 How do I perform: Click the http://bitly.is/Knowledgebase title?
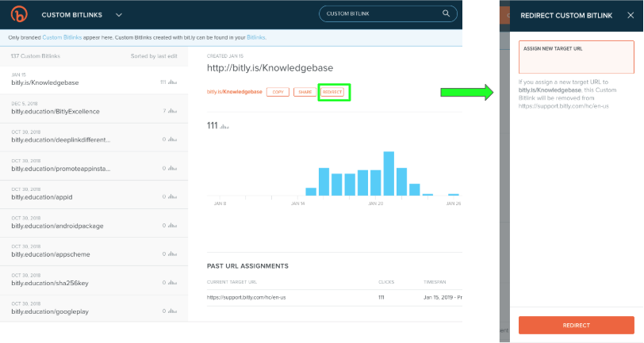tap(270, 67)
